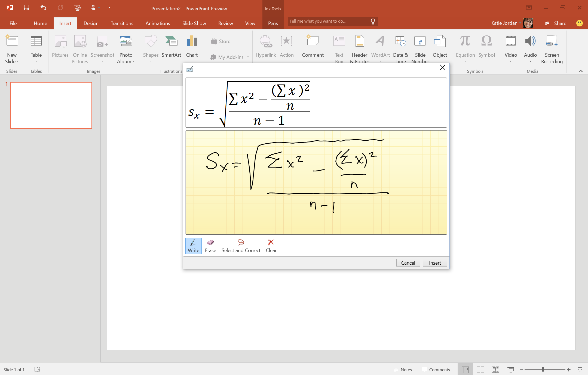Click Cancel to dismiss the dialog

[x=408, y=263]
